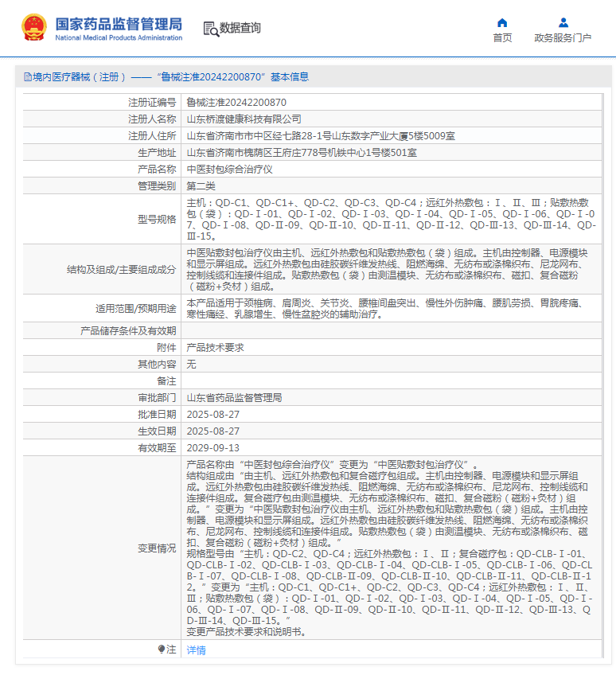Open 政务服务门户 portal link

[x=563, y=38]
